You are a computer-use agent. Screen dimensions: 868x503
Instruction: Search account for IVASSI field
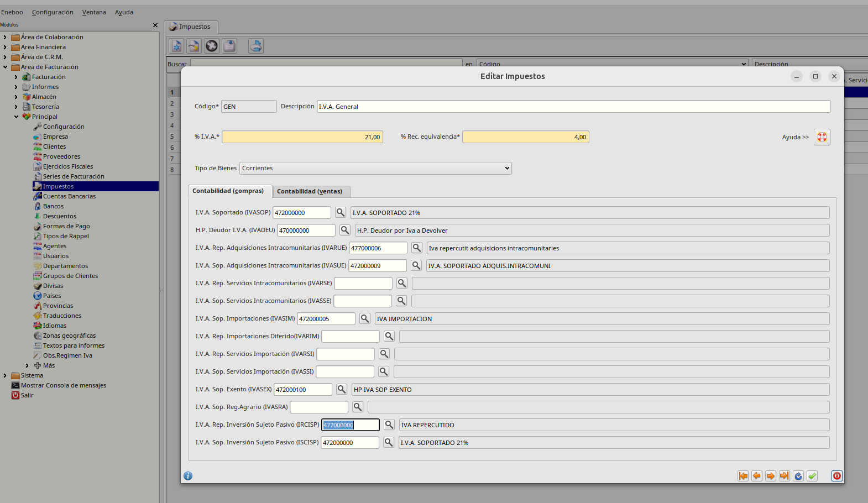(x=384, y=371)
